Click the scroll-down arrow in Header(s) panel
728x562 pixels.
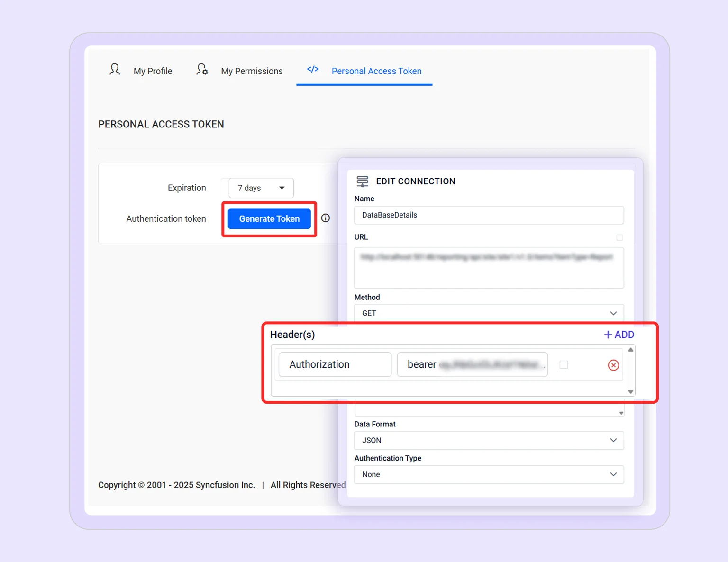(630, 392)
